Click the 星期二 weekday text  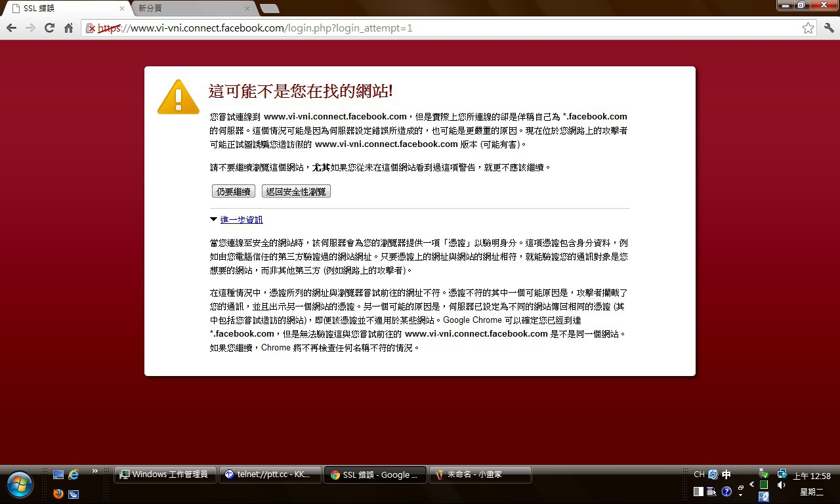tap(812, 492)
